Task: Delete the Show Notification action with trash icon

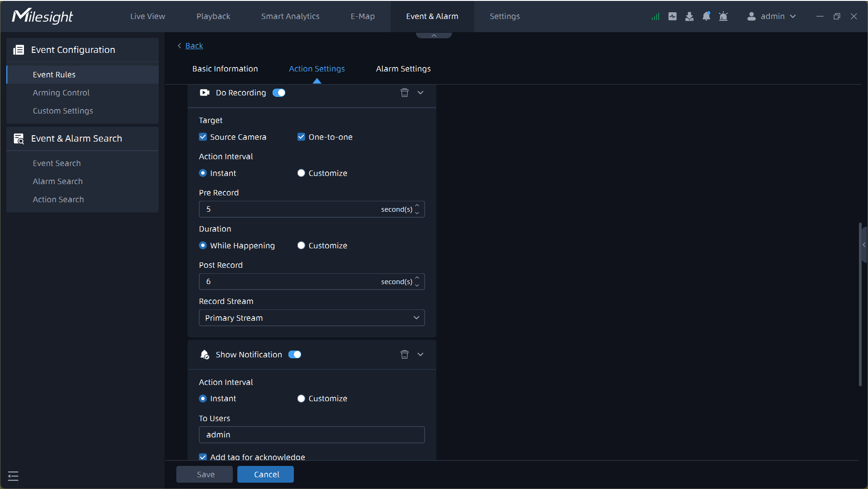Action: [x=405, y=355]
